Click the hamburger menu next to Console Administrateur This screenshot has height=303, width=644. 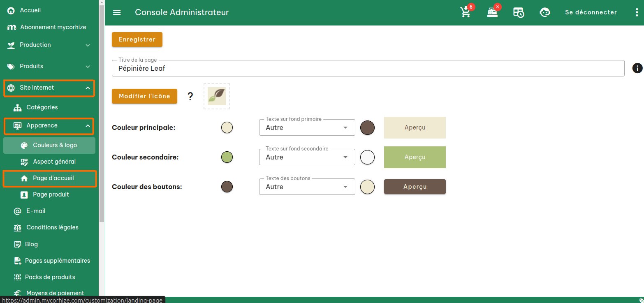point(116,12)
